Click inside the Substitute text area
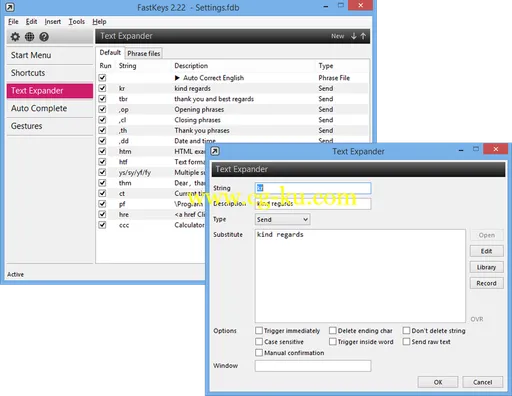Image resolution: width=512 pixels, height=396 pixels. click(x=360, y=276)
